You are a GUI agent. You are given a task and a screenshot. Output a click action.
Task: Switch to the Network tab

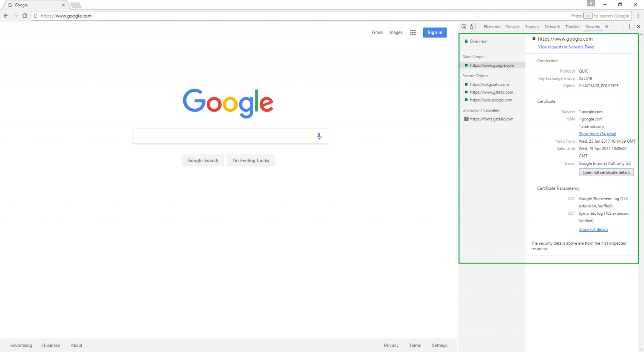point(552,26)
